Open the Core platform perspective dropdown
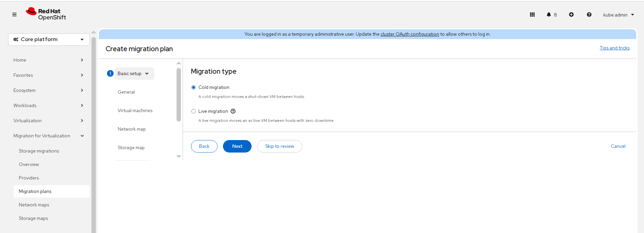Viewport: 644px width, 233px height. [x=49, y=39]
